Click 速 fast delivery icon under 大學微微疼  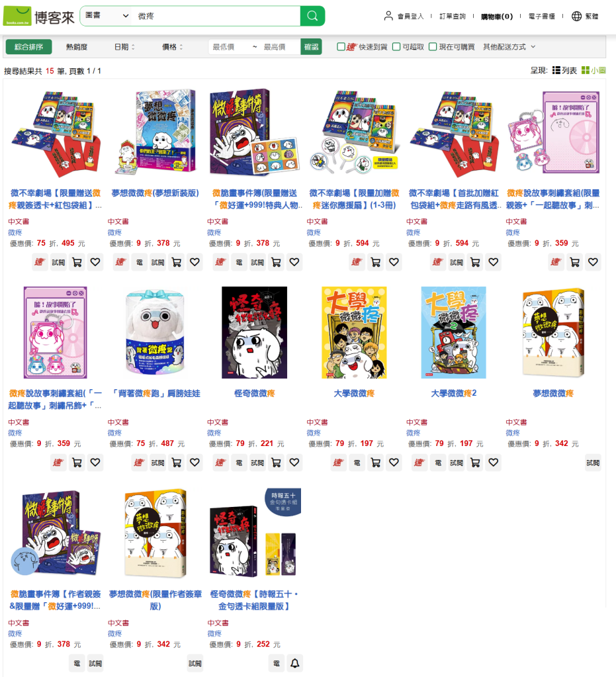pos(338,463)
